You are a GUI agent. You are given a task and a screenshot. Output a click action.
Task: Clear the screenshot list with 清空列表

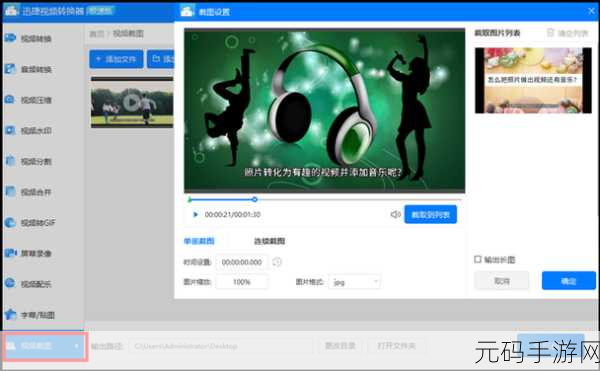(x=567, y=33)
